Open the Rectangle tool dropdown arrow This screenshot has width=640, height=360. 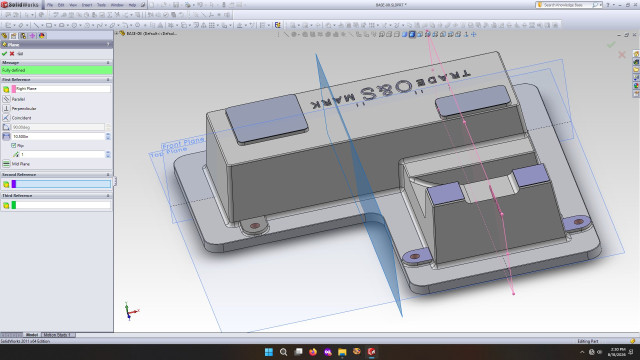(55, 25)
